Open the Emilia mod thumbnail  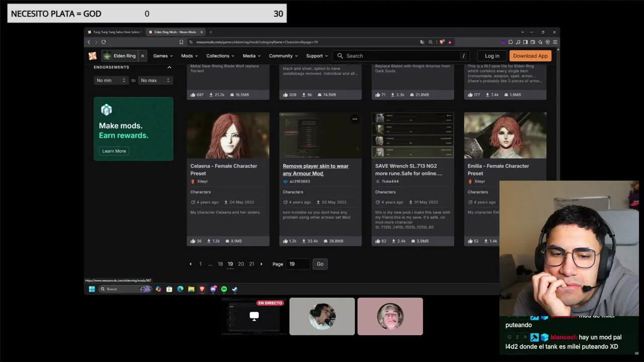pyautogui.click(x=505, y=135)
